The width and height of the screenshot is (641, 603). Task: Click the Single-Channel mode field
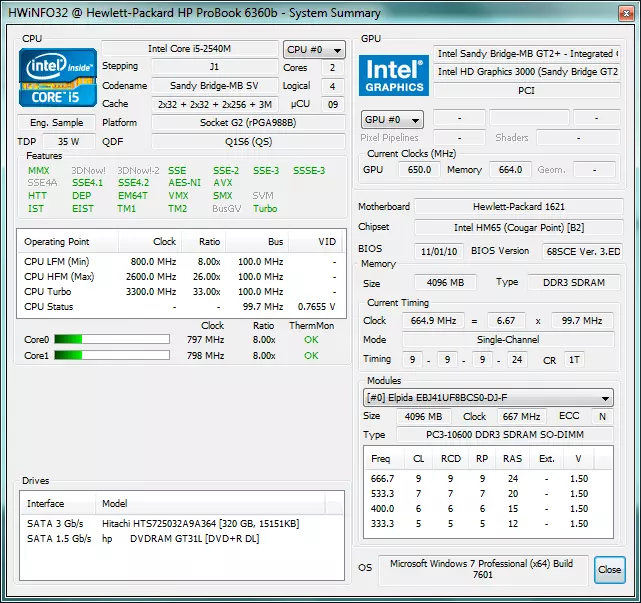508,340
